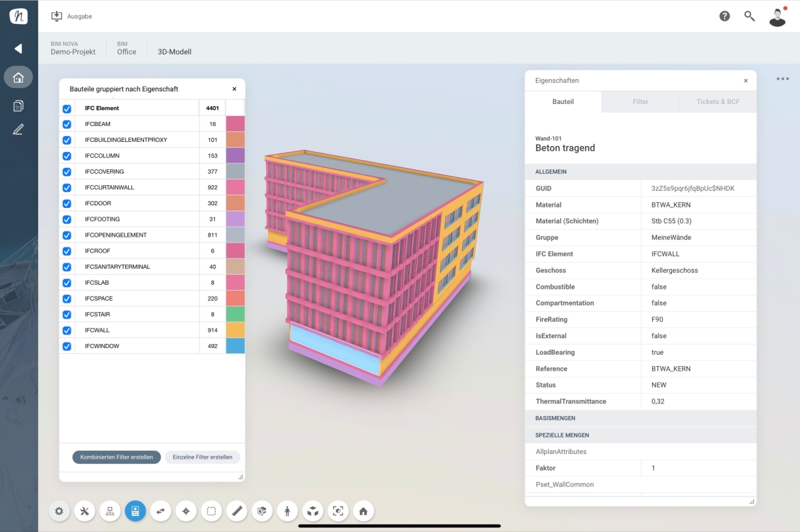Viewport: 800px width, 532px height.
Task: Click the IFCSTAIR green color swatch
Action: pos(235,314)
